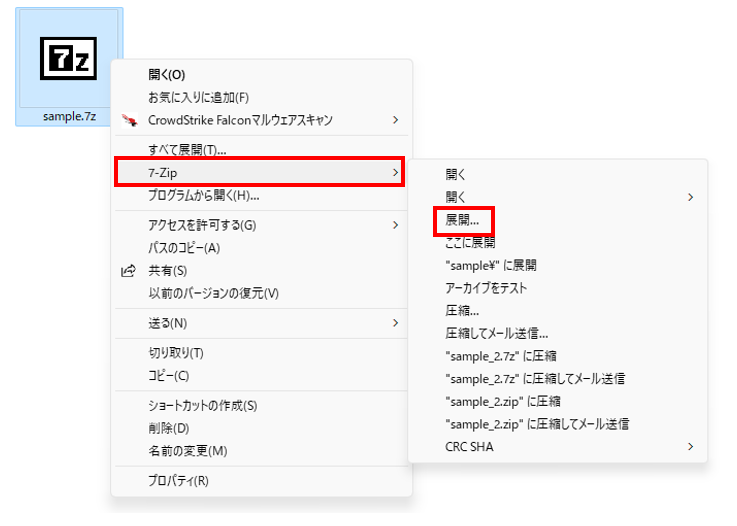Open プロパティ(R) menu entry
This screenshot has height=526, width=737.
(x=262, y=480)
